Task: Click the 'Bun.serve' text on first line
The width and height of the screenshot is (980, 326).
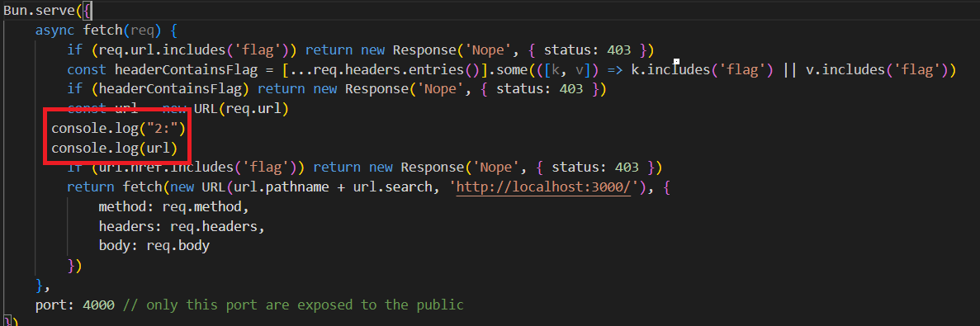Action: coord(40,10)
